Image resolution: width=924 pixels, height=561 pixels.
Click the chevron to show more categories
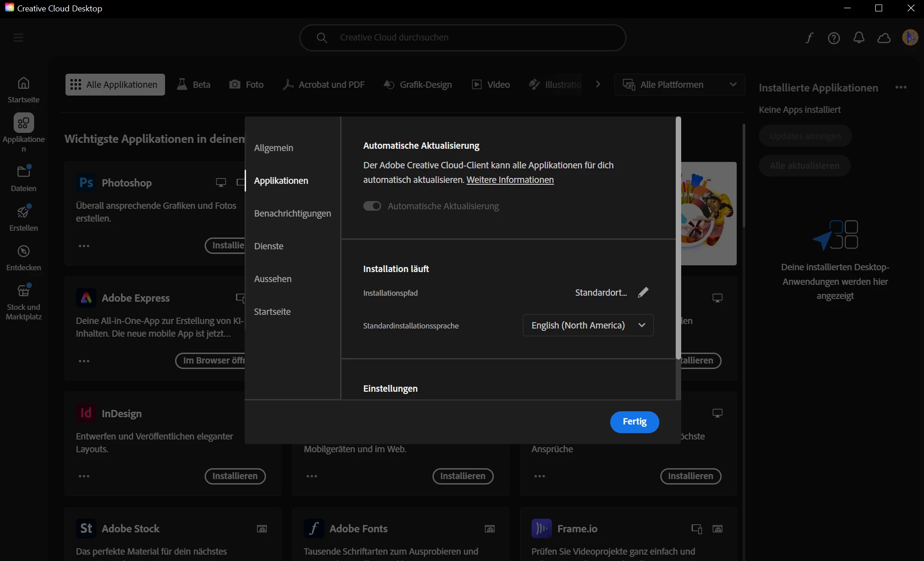(x=598, y=84)
